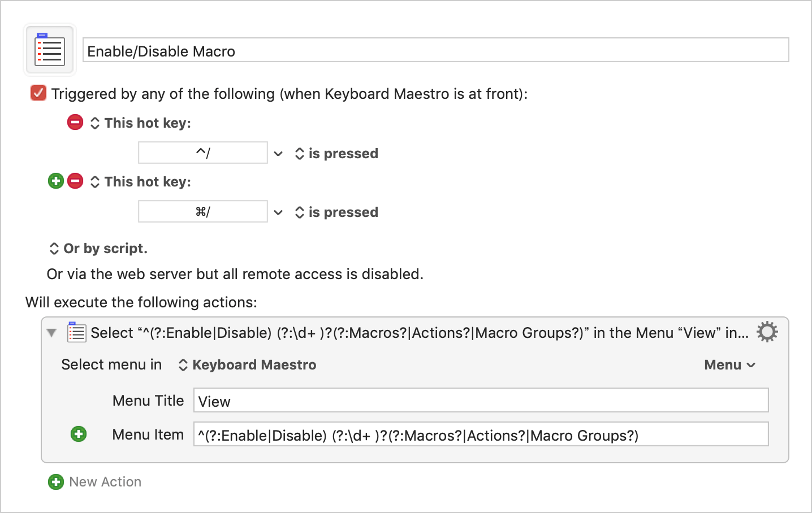
Task: Click 'Will execute the following actions:' label
Action: point(141,302)
